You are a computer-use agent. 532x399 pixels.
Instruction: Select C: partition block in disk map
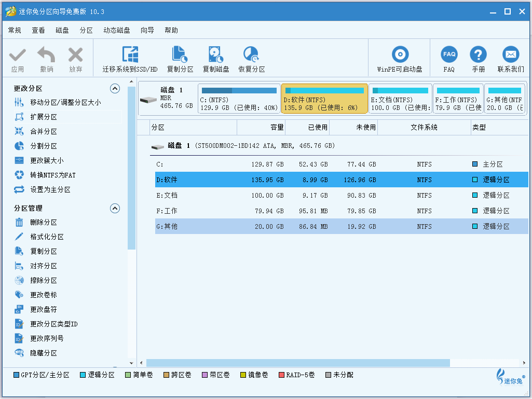(x=239, y=99)
